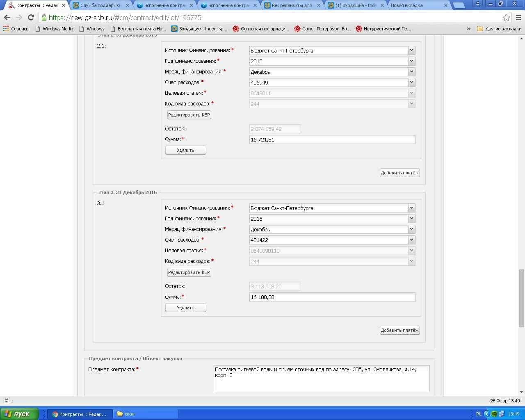Click Удалить button in payment 3.1
The image size is (525, 420).
pos(185,308)
